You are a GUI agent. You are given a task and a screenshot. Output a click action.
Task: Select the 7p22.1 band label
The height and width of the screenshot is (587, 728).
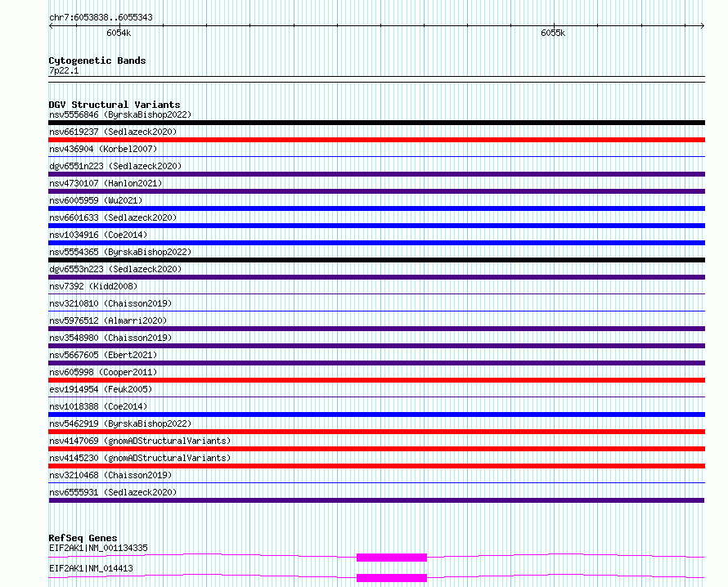pos(64,70)
